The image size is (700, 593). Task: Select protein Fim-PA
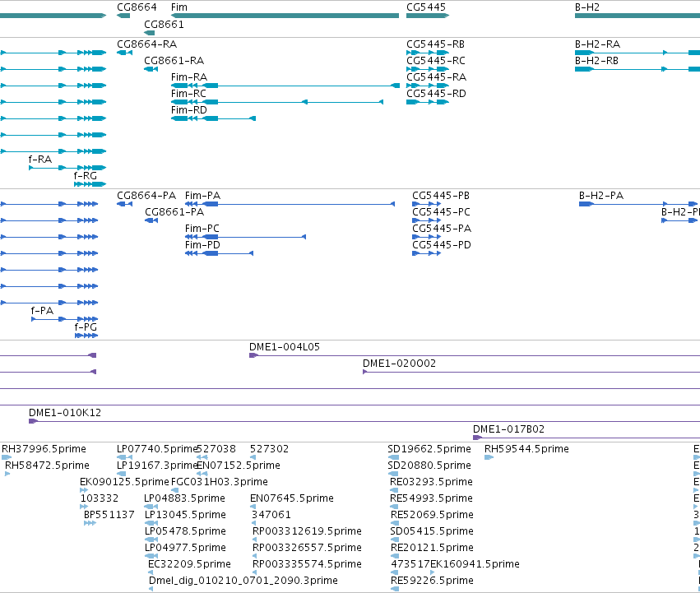pyautogui.click(x=202, y=196)
